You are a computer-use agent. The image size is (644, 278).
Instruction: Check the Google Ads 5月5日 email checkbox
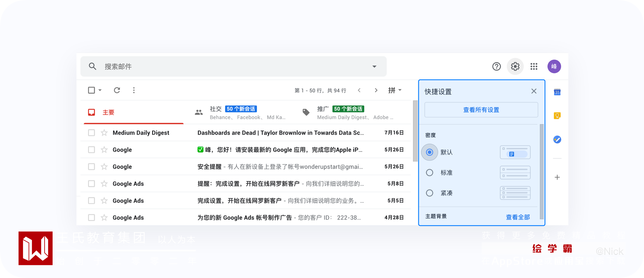tap(92, 201)
